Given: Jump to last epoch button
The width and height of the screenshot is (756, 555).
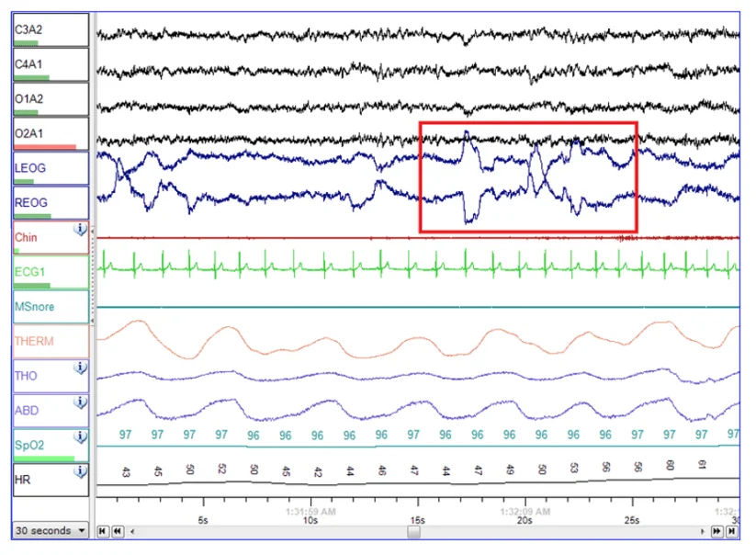Looking at the screenshot, I should pyautogui.click(x=732, y=531).
